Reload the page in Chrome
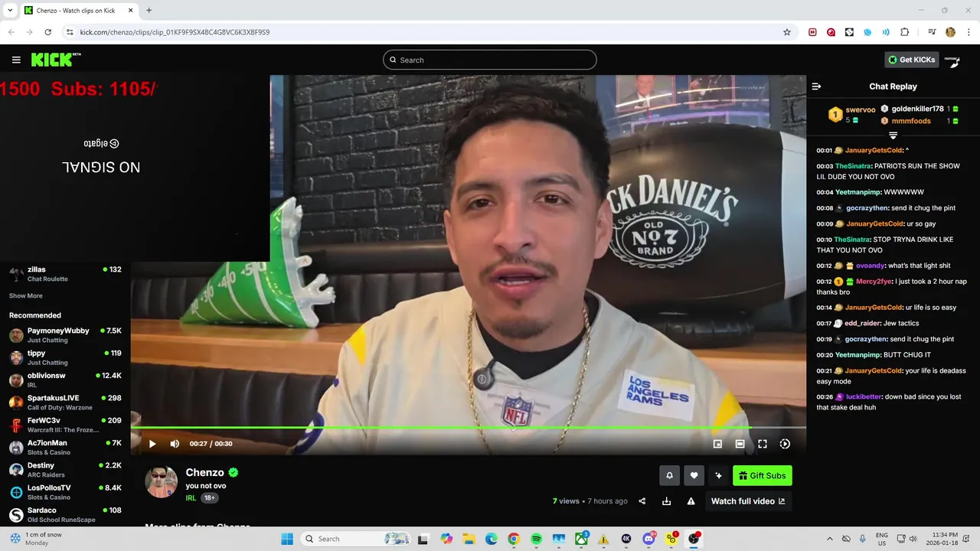The height and width of the screenshot is (551, 980). [x=47, y=32]
